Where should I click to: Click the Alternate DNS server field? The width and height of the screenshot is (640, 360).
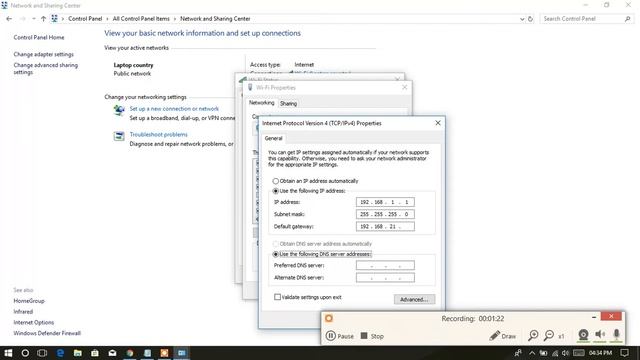click(385, 278)
